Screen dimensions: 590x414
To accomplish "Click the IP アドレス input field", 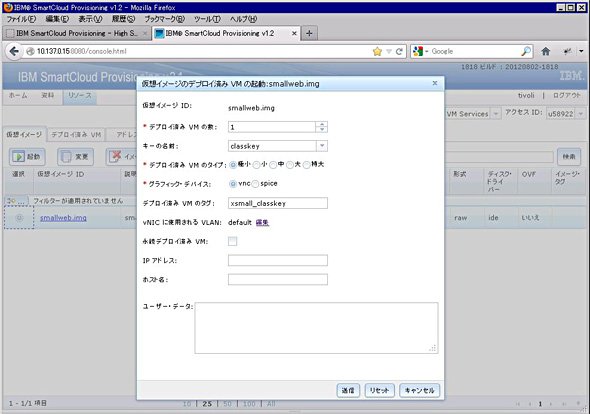I will click(x=278, y=260).
